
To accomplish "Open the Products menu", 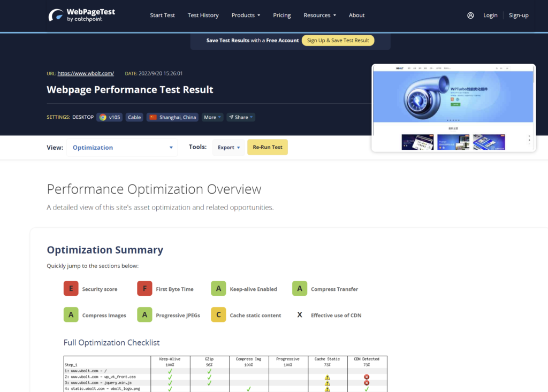I will [x=246, y=16].
